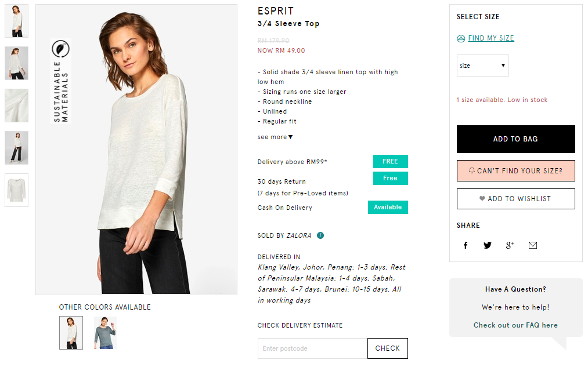Focus the postcode input field
The image size is (588, 367).
tap(312, 348)
